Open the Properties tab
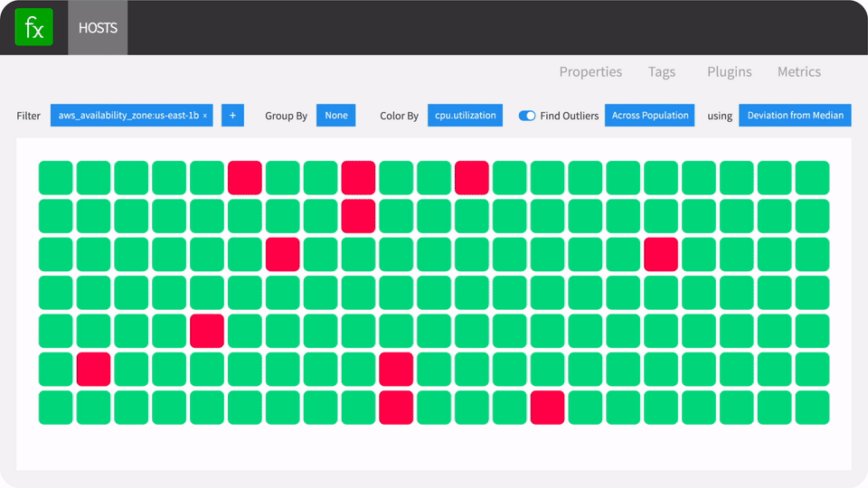This screenshot has width=868, height=488. 590,72
